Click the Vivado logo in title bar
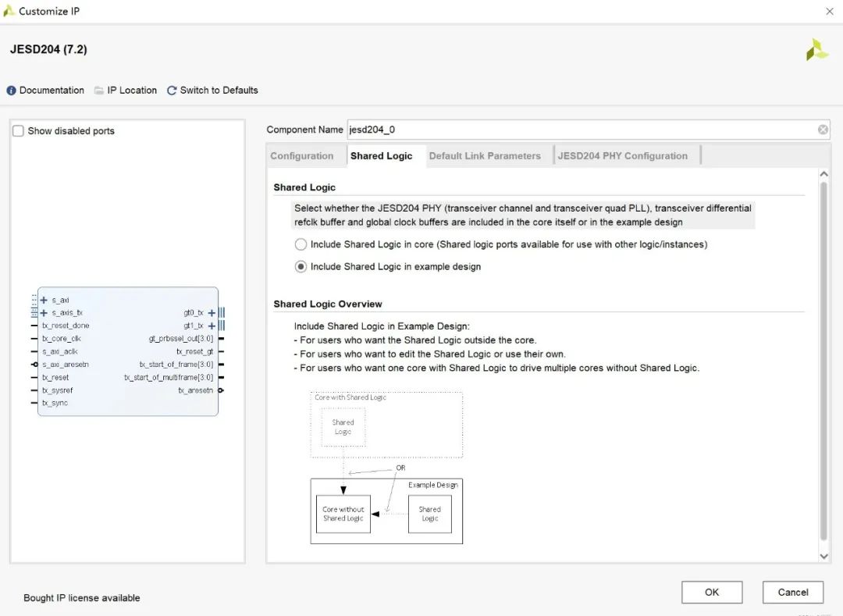843x616 pixels. click(x=8, y=11)
